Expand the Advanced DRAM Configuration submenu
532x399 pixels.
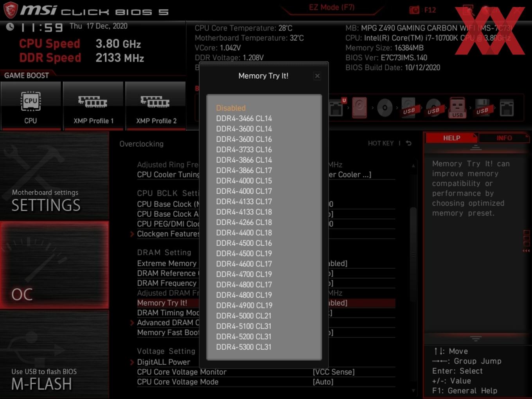168,323
